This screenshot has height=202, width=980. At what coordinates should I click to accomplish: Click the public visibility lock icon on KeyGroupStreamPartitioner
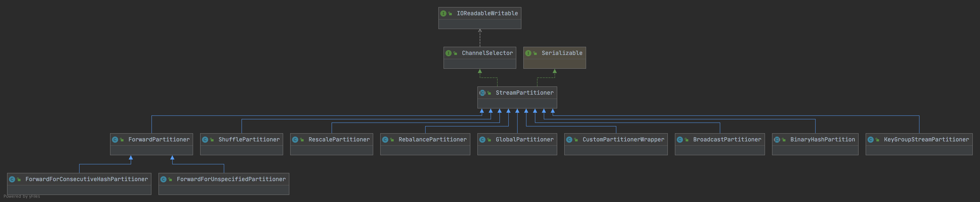click(x=878, y=140)
